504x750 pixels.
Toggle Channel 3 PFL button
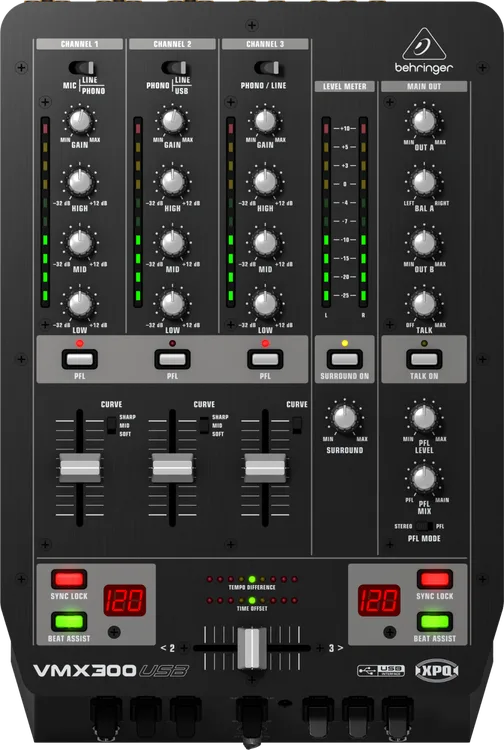tap(265, 359)
